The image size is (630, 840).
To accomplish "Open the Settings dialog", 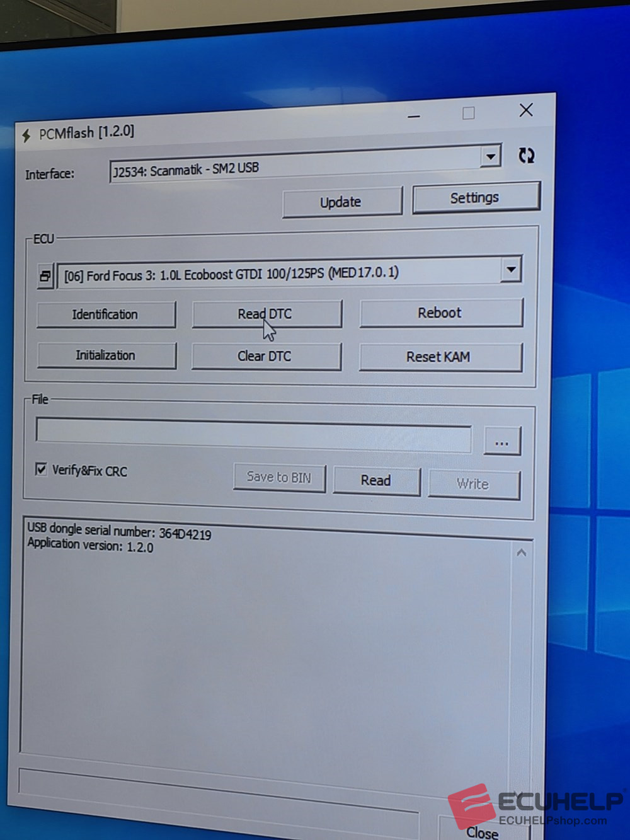I will point(475,198).
